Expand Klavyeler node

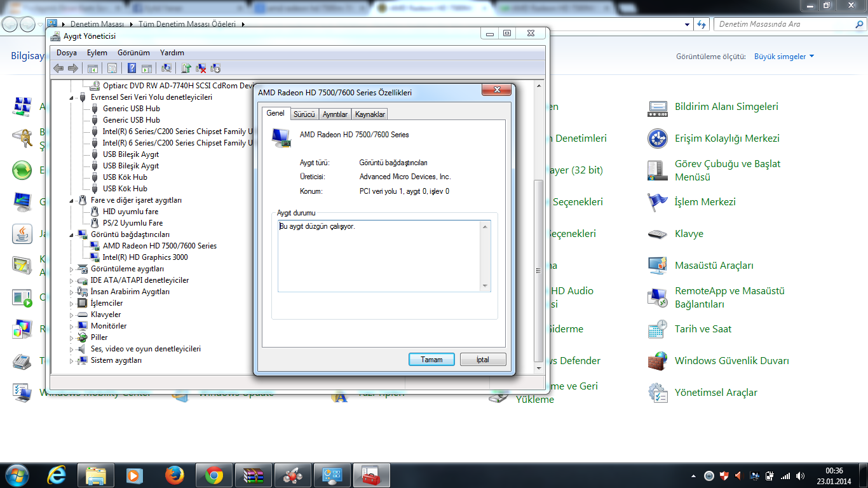click(72, 315)
